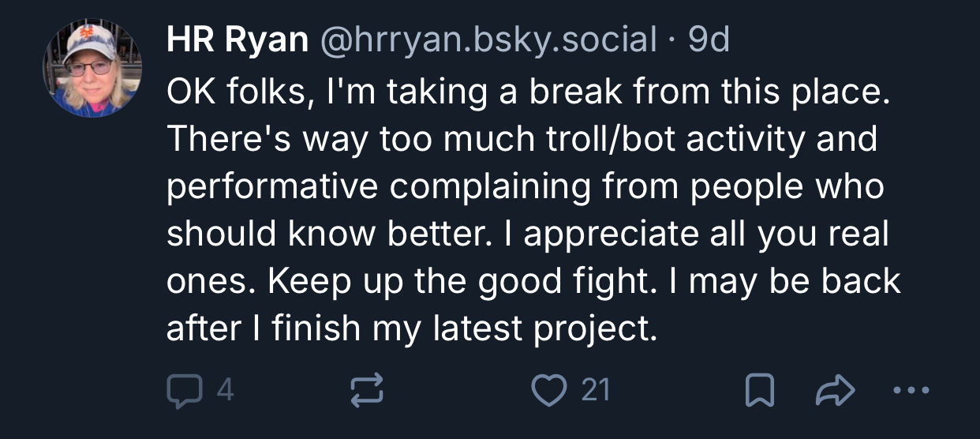Click the 9d post timestamp

(709, 40)
